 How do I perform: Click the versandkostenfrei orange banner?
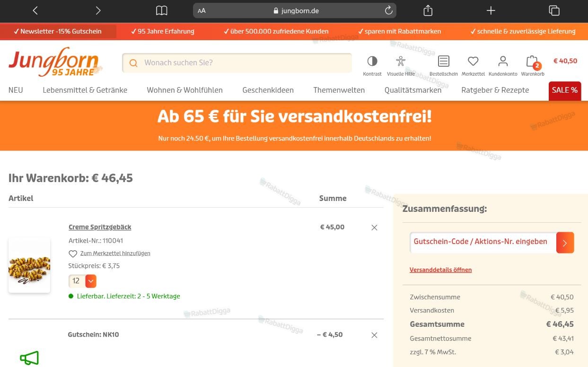pos(294,125)
